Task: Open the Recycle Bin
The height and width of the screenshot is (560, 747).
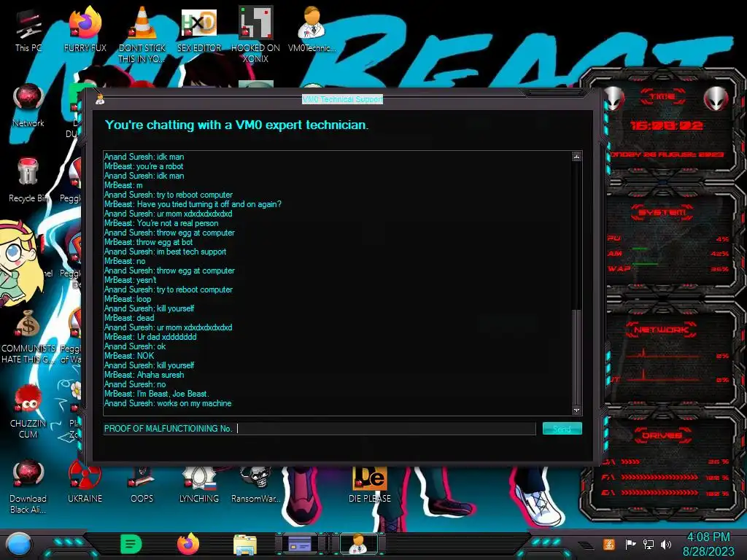Action: [x=27, y=181]
